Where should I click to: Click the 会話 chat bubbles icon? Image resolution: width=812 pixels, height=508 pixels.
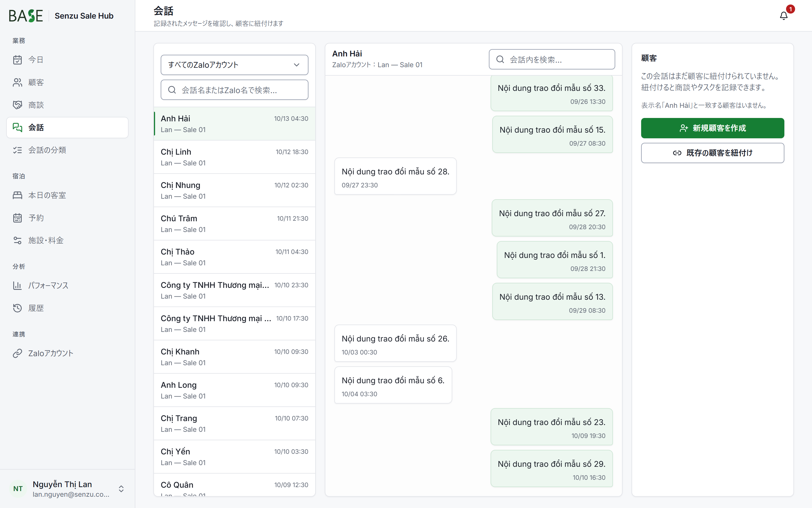coord(17,127)
